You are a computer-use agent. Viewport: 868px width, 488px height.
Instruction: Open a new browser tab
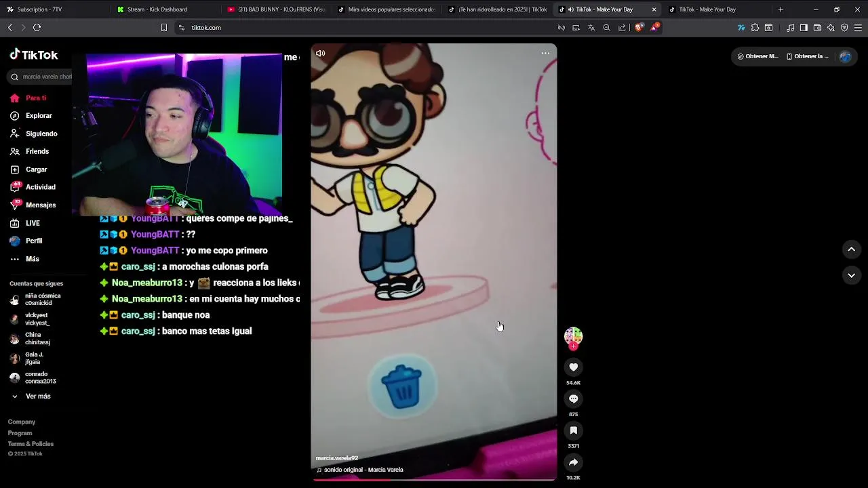[781, 9]
